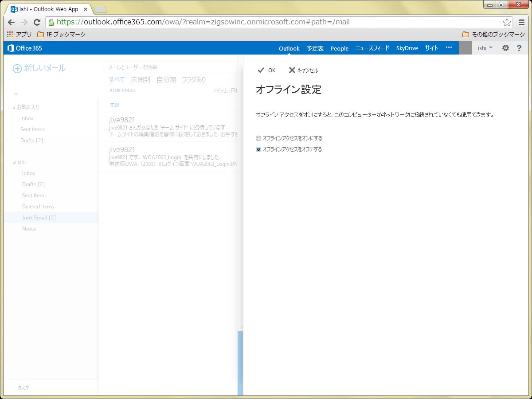Filter mail by すべて

coord(117,80)
